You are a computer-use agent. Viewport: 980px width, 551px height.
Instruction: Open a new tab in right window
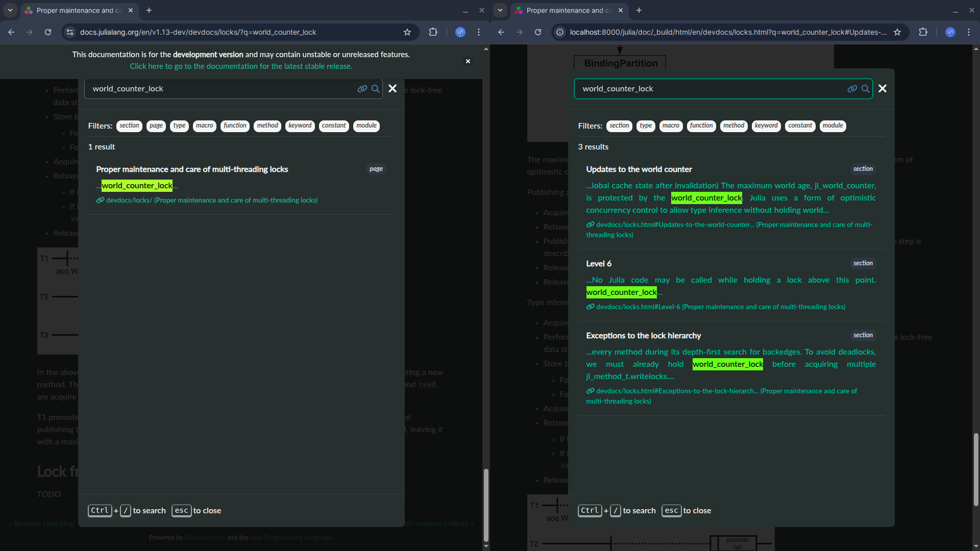[639, 10]
